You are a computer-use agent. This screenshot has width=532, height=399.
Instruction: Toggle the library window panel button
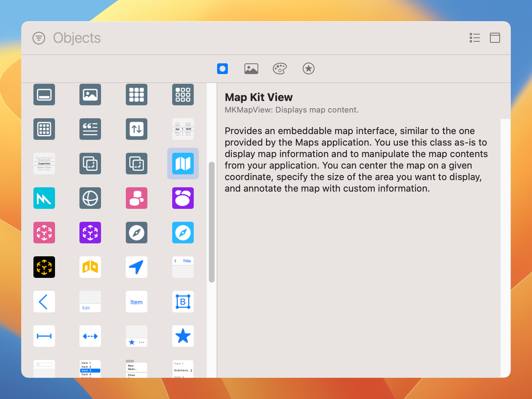pyautogui.click(x=495, y=38)
